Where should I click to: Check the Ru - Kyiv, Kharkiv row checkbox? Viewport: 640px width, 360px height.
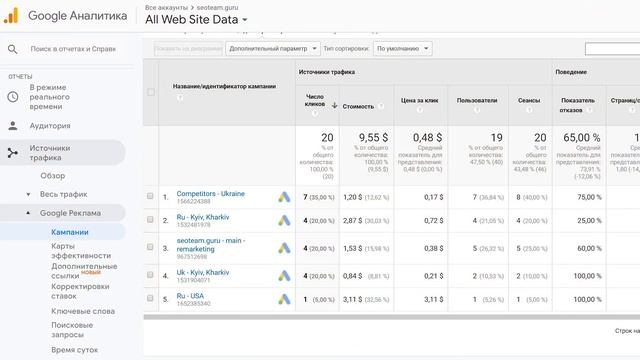[x=150, y=220]
